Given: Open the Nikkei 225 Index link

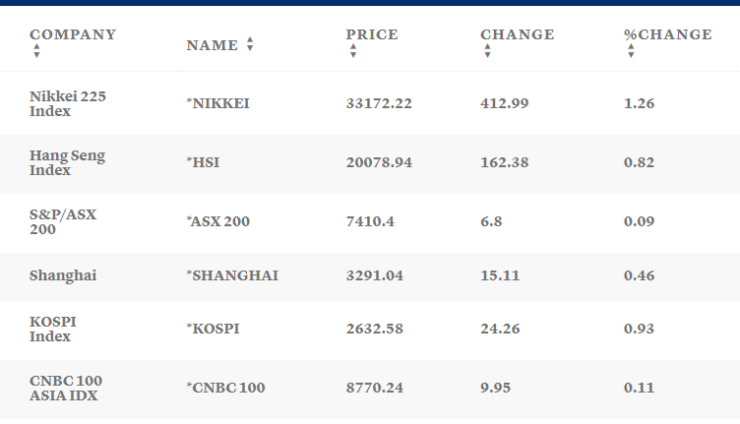Looking at the screenshot, I should pyautogui.click(x=68, y=104).
